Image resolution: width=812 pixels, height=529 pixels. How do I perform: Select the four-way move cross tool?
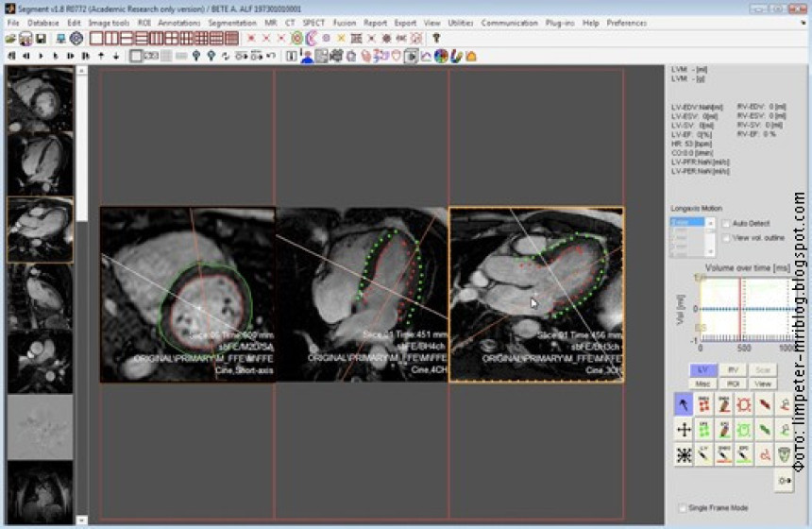pos(684,430)
